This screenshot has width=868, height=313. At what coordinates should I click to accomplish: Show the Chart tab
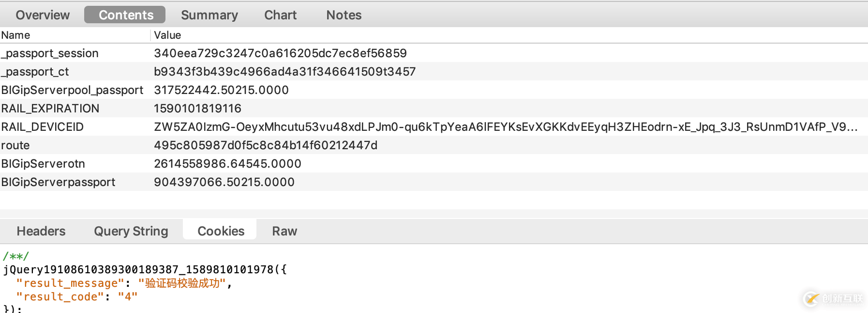pos(280,15)
